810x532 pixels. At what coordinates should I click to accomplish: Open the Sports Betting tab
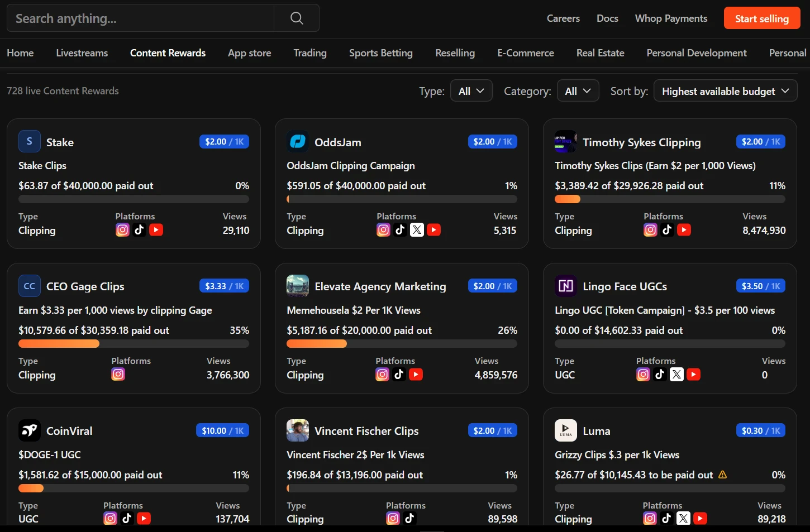381,53
